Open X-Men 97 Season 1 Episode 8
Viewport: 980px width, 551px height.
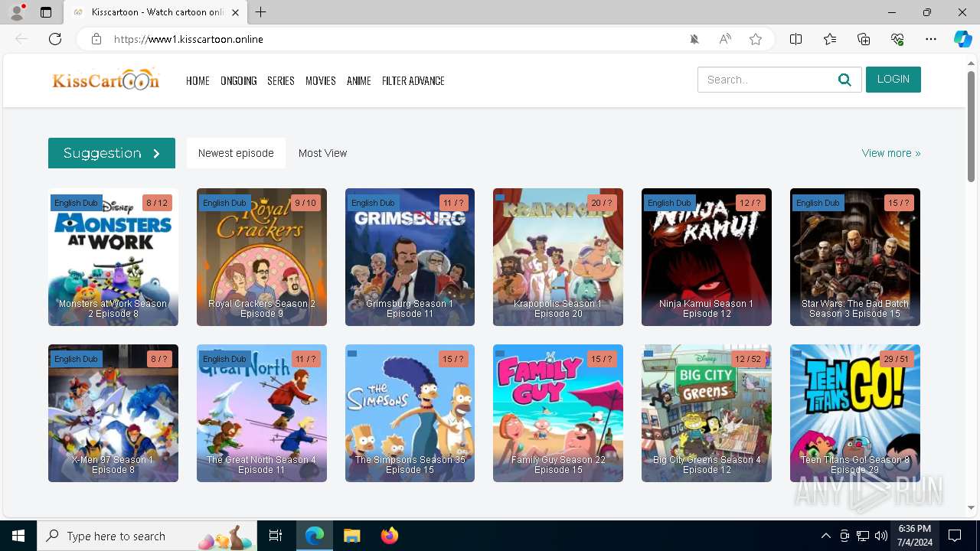113,413
